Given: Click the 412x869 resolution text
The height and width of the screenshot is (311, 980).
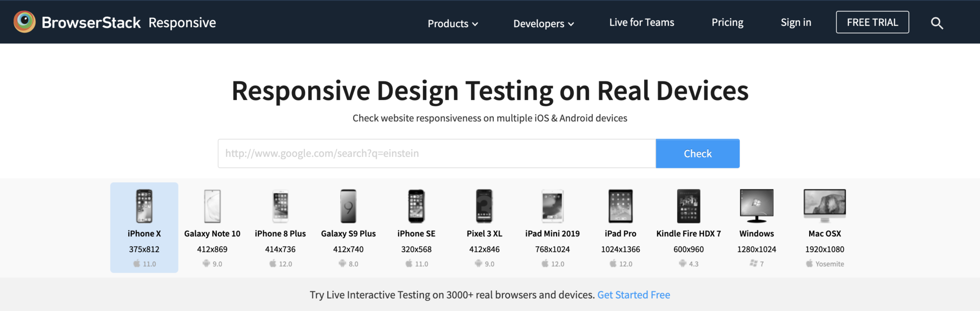Looking at the screenshot, I should point(212,249).
